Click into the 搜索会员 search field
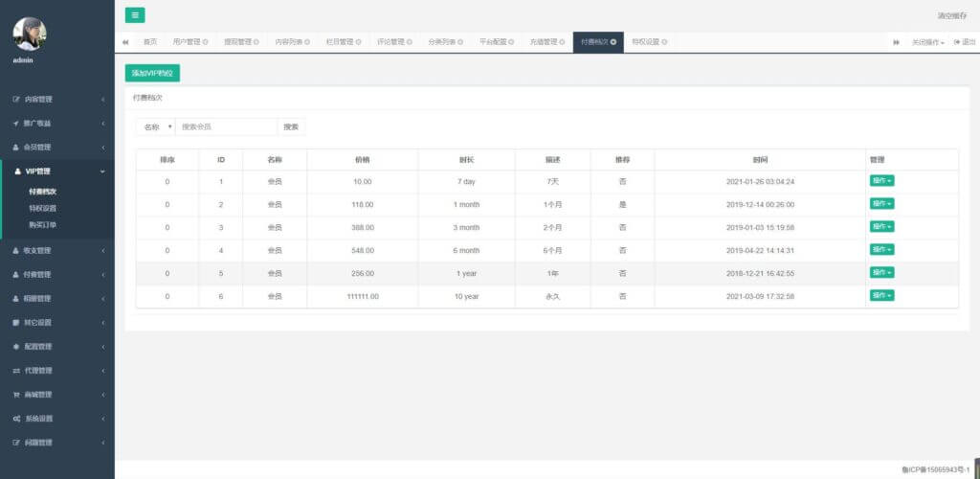 (x=226, y=126)
